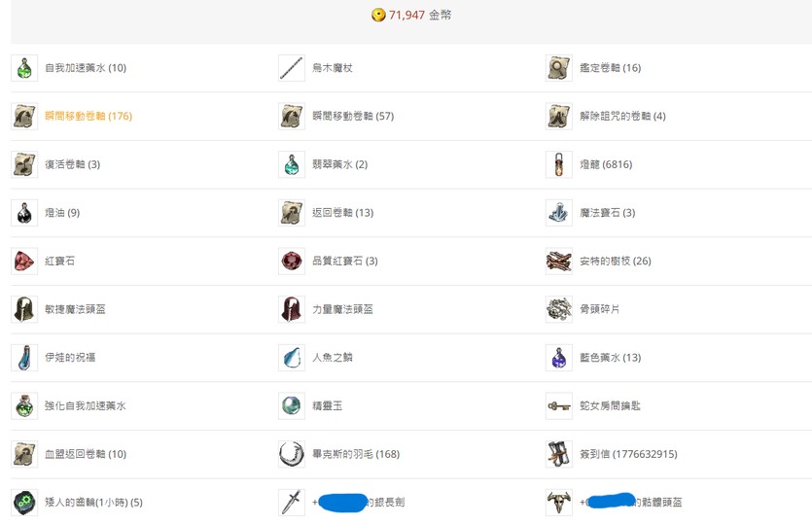The height and width of the screenshot is (525, 812).
Task: Click the 精靈玉 orb icon
Action: [292, 405]
